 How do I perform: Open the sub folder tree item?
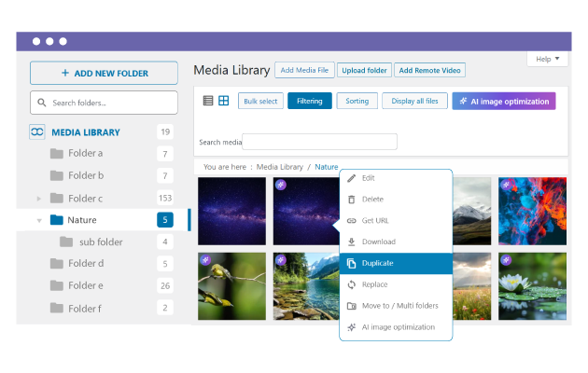coord(101,242)
